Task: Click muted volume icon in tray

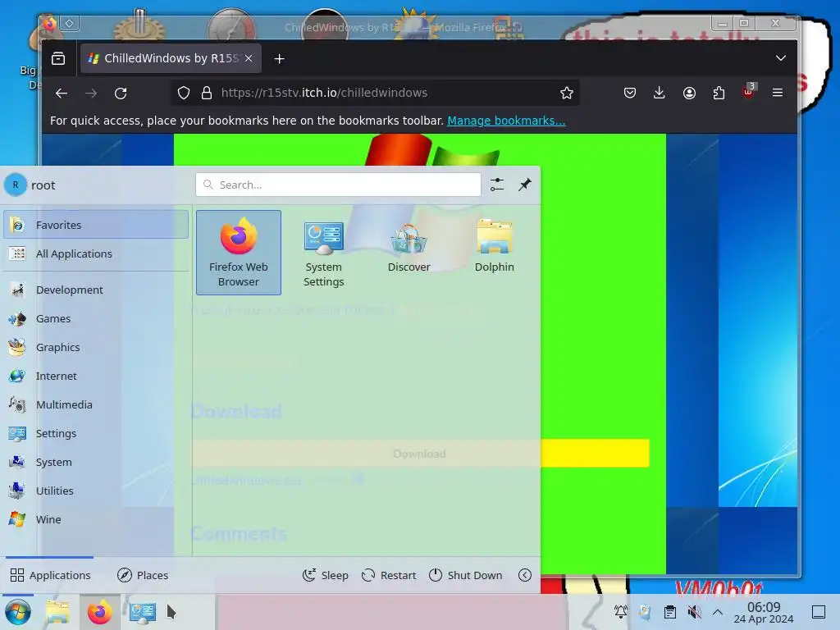Action: tap(694, 612)
